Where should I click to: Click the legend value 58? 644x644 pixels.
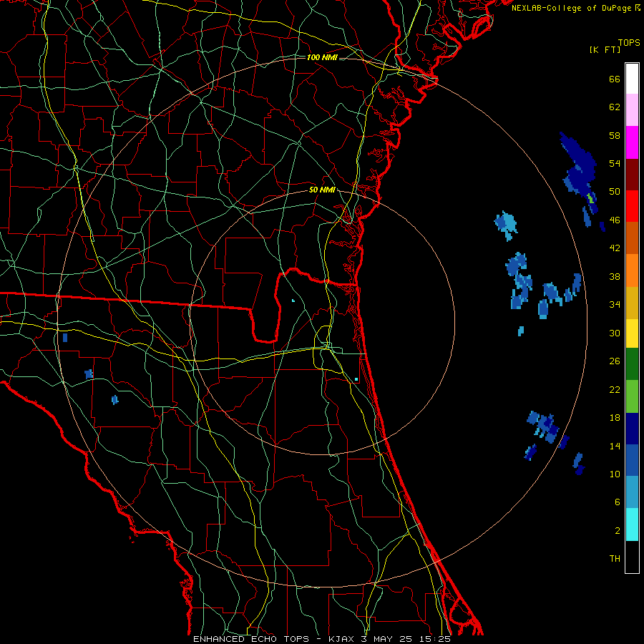[x=615, y=135]
